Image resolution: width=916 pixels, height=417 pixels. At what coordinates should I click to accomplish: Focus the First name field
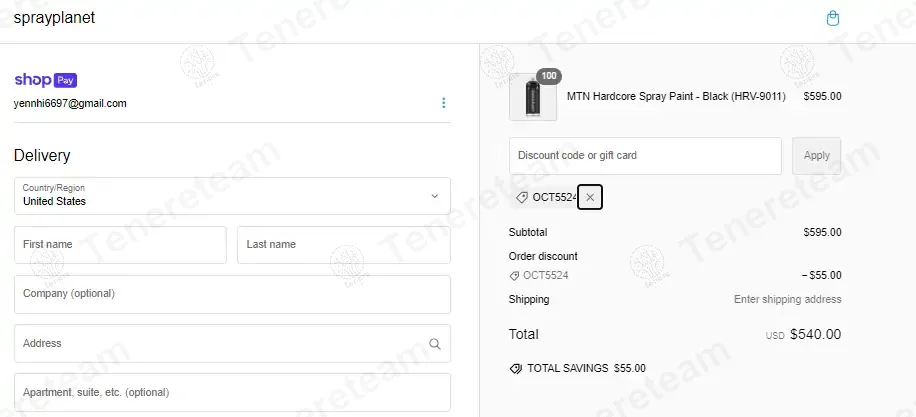point(120,245)
